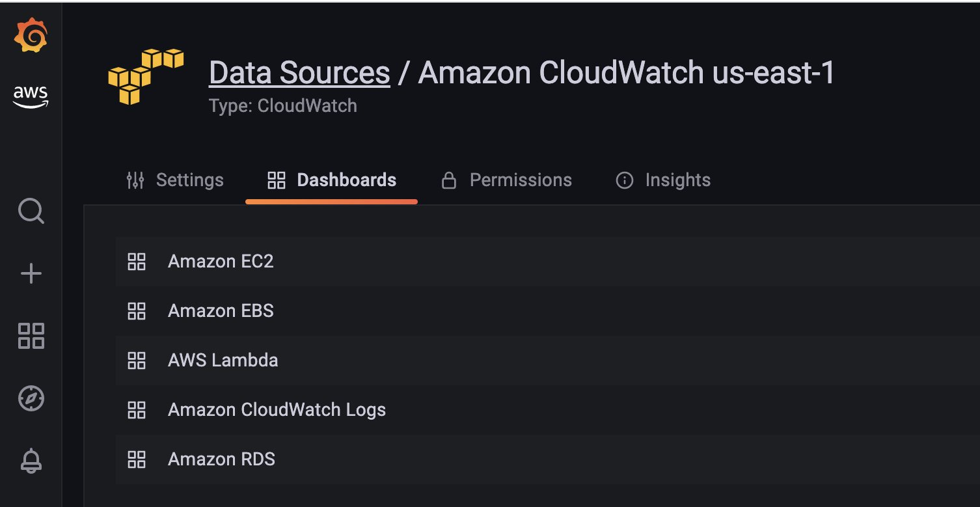Click the Amazon CloudWatch Logs dashboard entry
Viewport: 980px width, 507px height.
pos(277,410)
